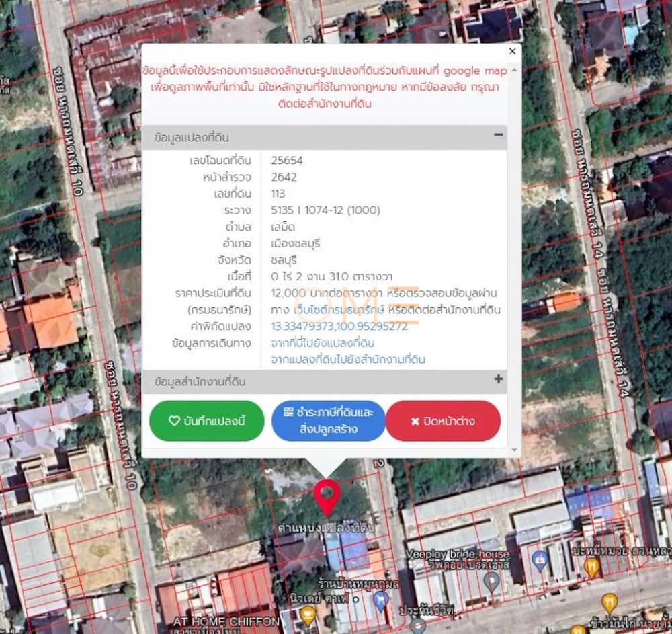This screenshot has width=672, height=634.
Task: Select the blue shopping cart store marker
Action: 381,600
